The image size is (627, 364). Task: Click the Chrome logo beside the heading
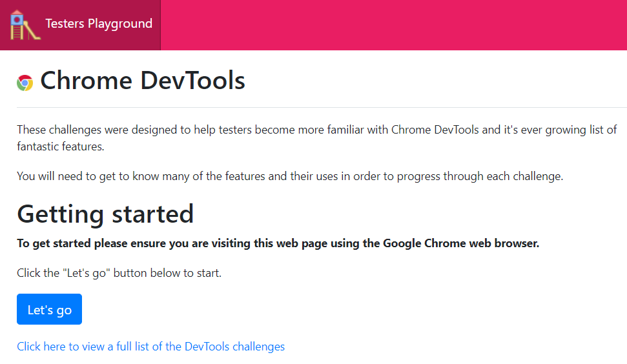pyautogui.click(x=25, y=83)
